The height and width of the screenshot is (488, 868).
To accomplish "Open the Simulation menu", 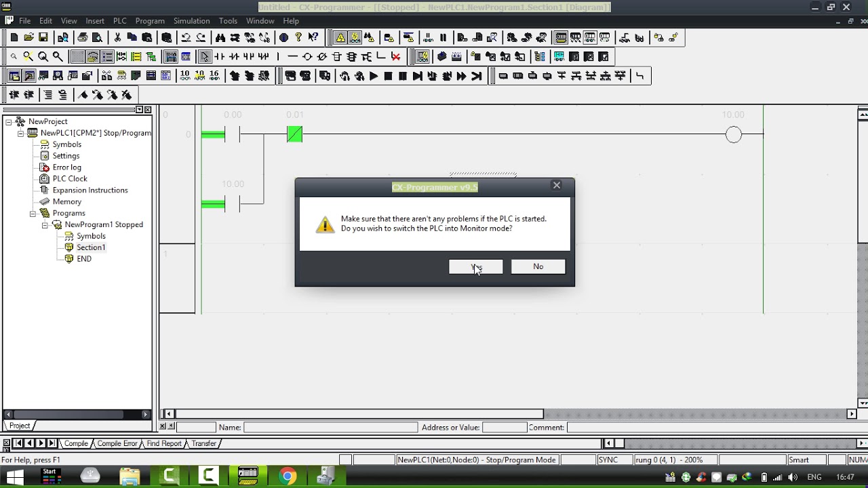I will tap(191, 21).
